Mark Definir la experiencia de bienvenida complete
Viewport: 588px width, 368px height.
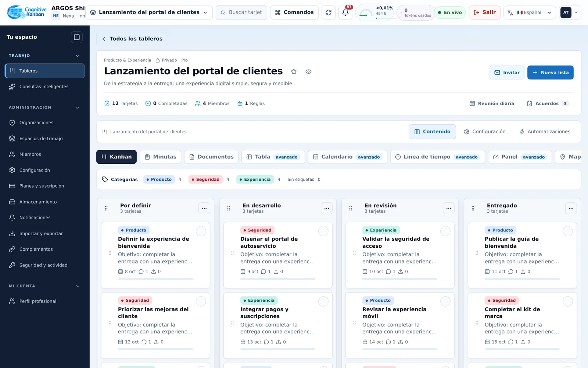201,231
